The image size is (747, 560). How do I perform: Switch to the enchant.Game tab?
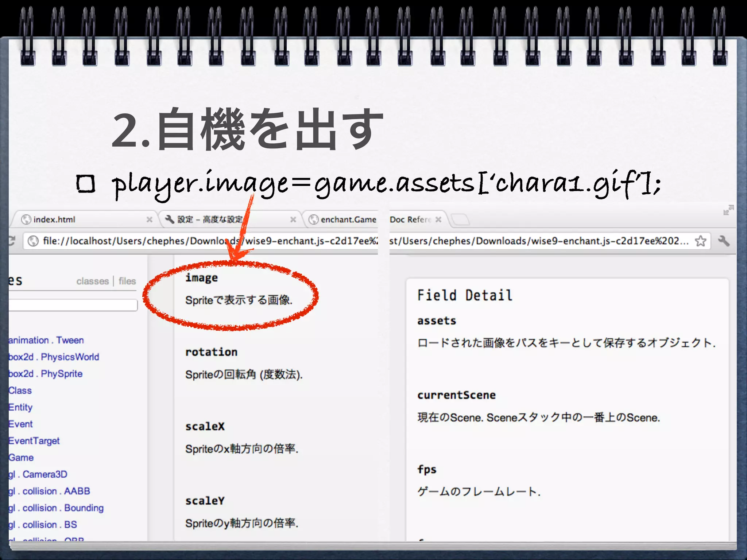[x=341, y=219]
